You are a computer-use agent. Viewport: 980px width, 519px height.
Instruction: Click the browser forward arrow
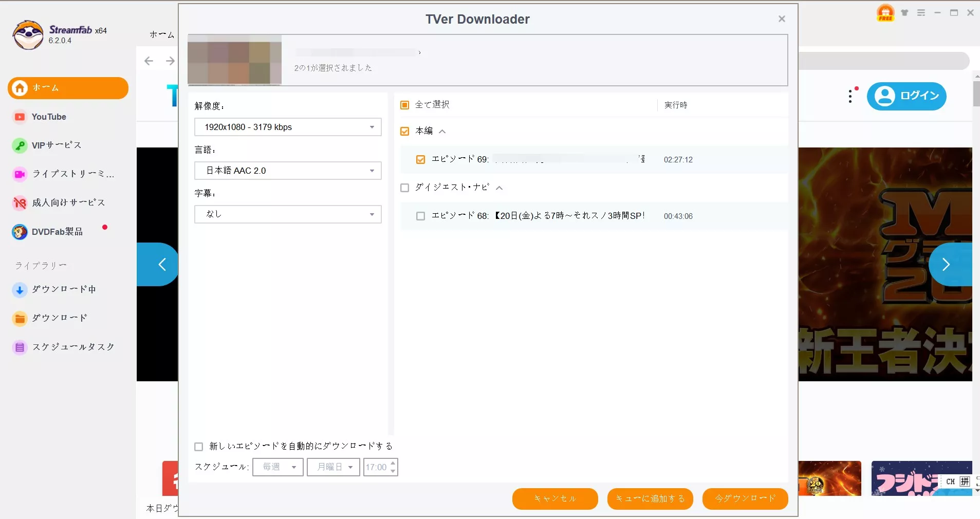(170, 61)
